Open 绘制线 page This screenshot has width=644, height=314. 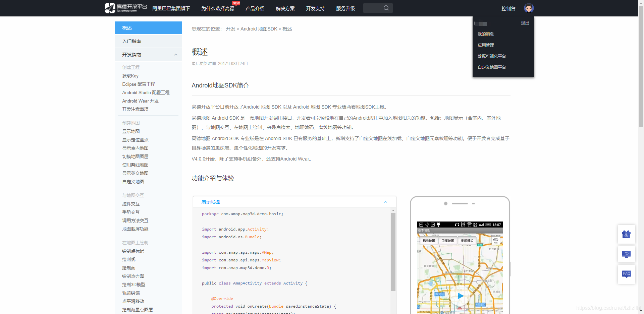click(129, 259)
